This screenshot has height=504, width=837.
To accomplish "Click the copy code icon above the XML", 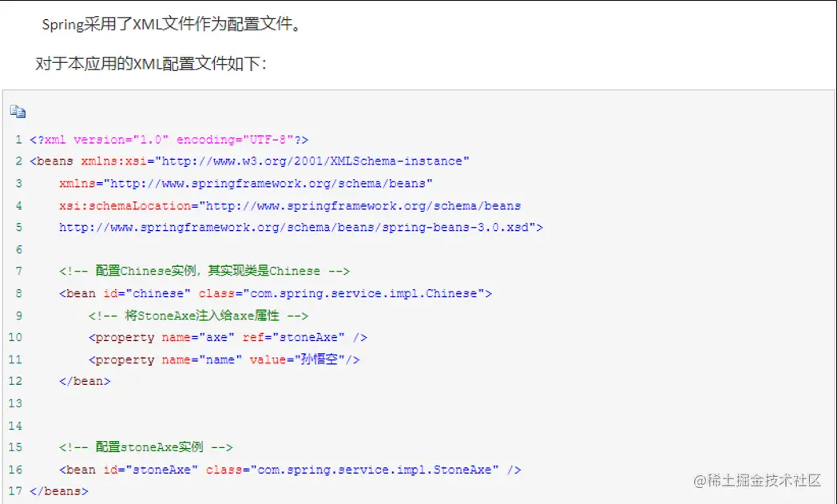I will [18, 112].
